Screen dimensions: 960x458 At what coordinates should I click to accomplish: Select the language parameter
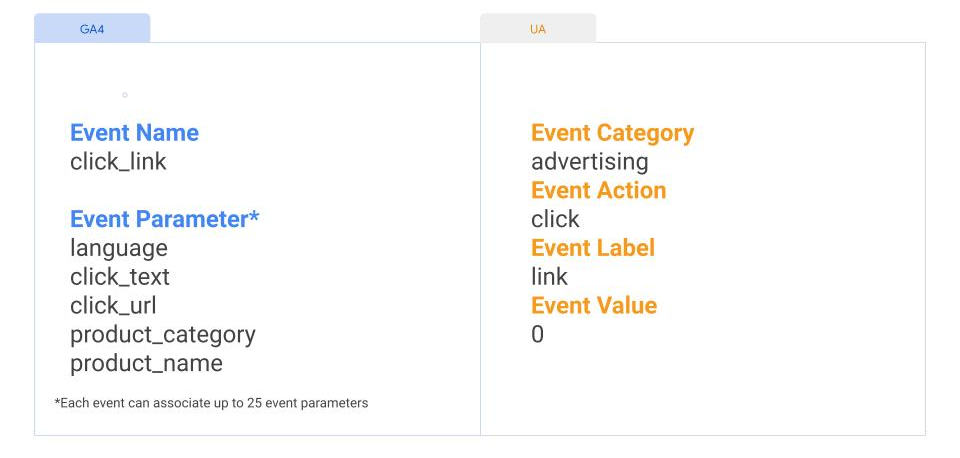tap(119, 249)
